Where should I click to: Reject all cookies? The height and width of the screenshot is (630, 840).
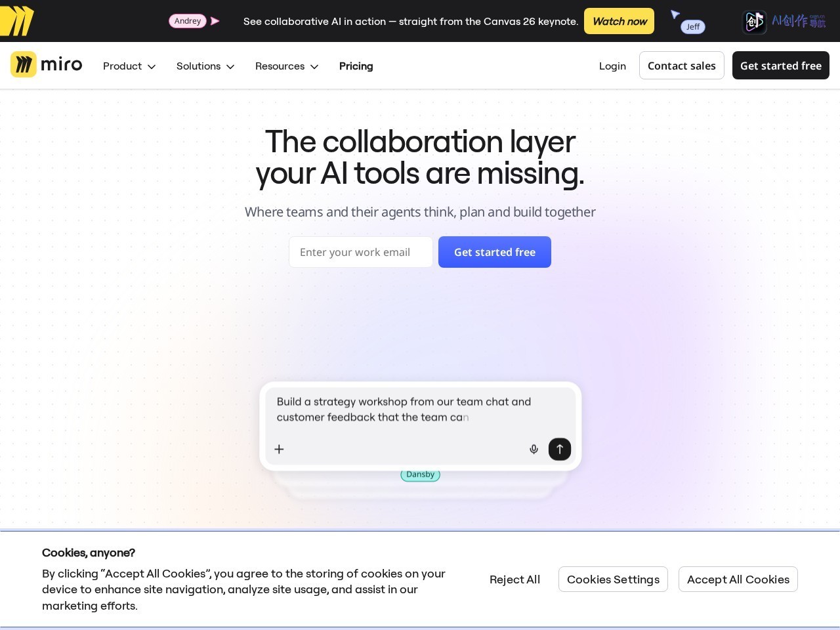515,579
